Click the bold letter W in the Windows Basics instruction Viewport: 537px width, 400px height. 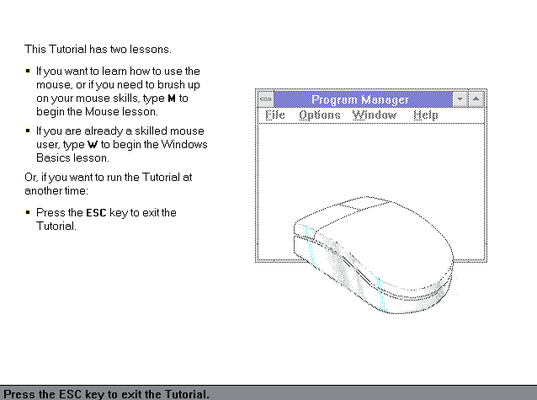pyautogui.click(x=92, y=145)
